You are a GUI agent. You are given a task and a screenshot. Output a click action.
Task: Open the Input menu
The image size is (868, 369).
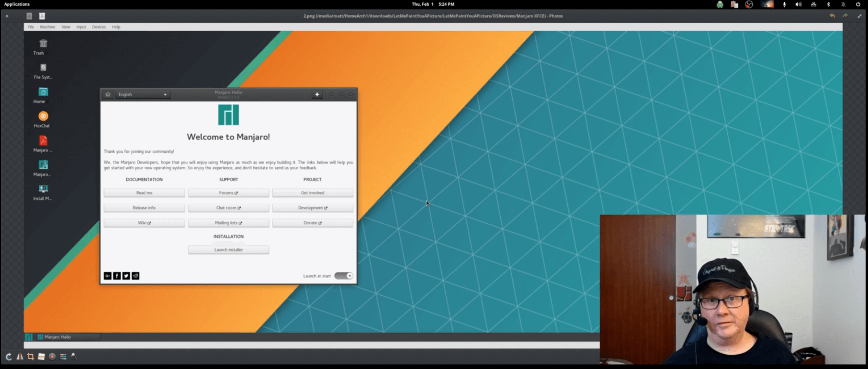(81, 27)
